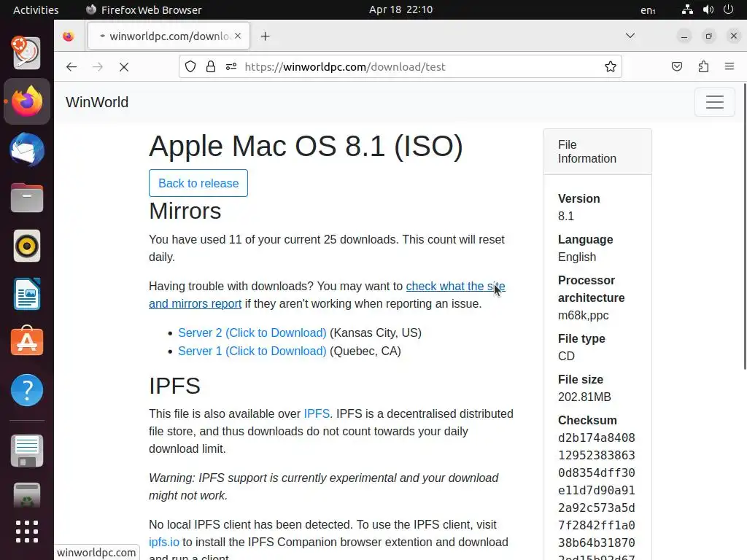Bookmark this page with the star icon
This screenshot has height=560, width=747.
tap(611, 66)
